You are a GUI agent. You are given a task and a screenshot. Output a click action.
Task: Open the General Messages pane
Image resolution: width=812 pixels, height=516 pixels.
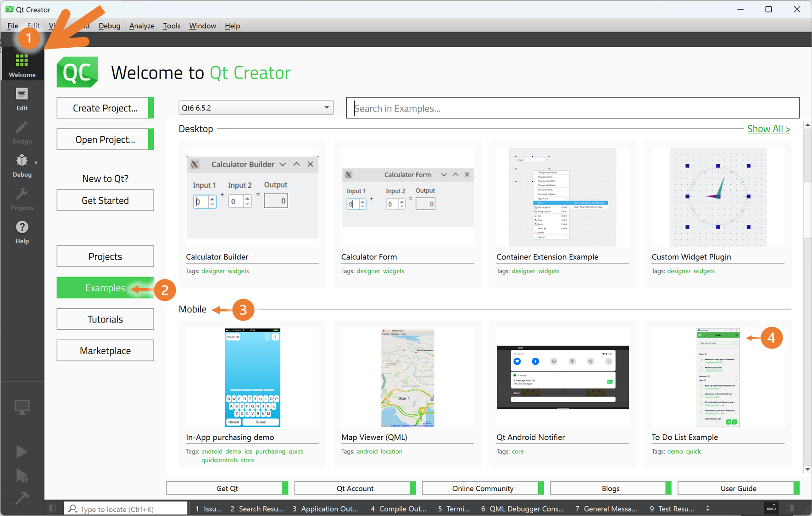click(x=606, y=509)
